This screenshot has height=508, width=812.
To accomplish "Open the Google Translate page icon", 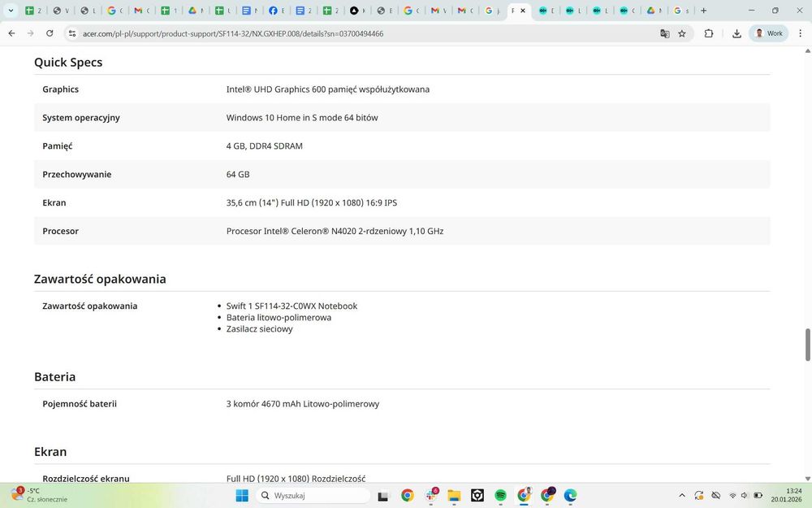I will tap(665, 33).
